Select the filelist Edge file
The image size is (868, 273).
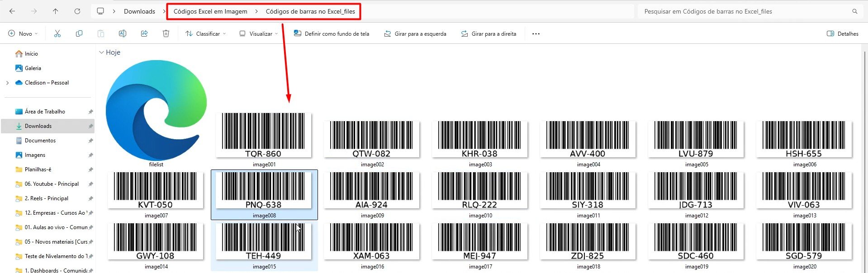(x=156, y=113)
